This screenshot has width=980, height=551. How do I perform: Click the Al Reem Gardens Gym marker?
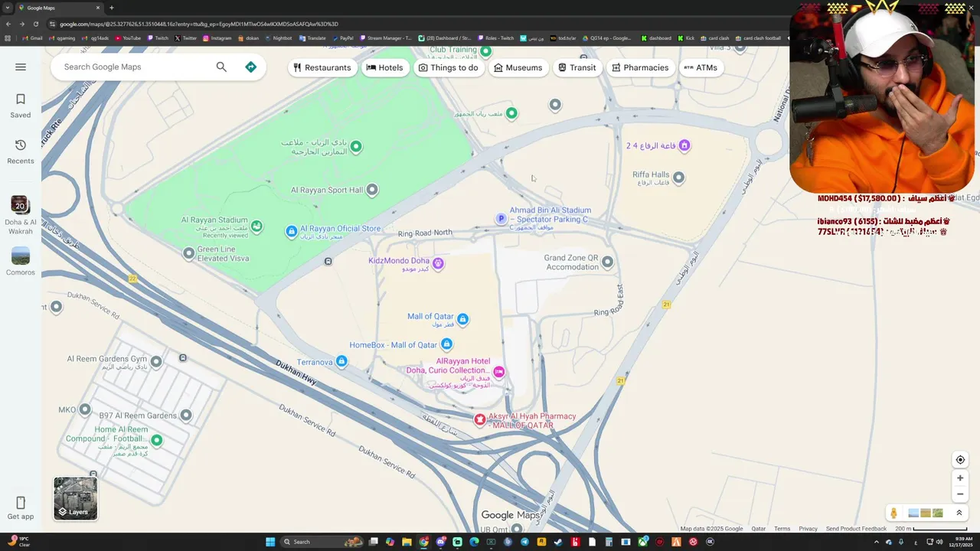[x=156, y=361]
